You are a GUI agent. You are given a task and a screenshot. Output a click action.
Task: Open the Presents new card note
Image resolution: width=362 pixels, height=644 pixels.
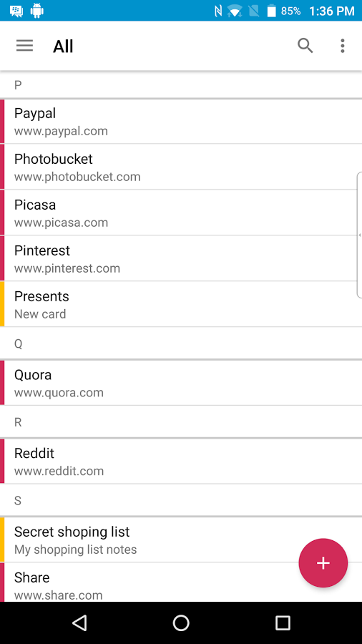181,304
